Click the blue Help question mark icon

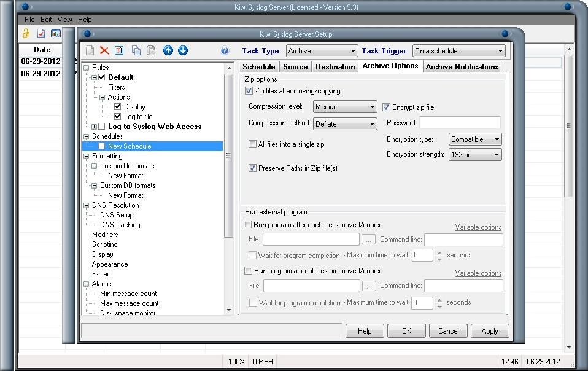(225, 51)
